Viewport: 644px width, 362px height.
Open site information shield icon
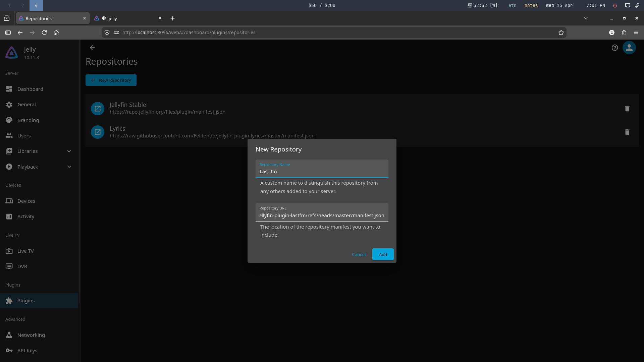[107, 33]
